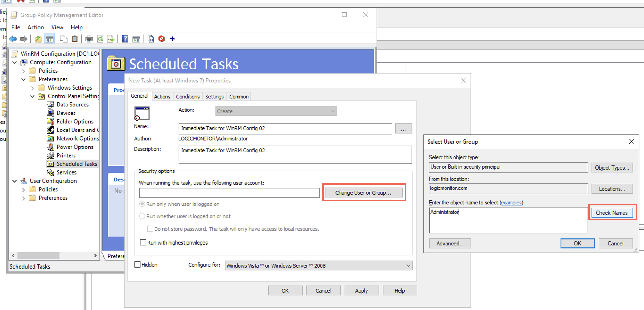Click the Change User or Group button
644x310 pixels.
coord(363,193)
